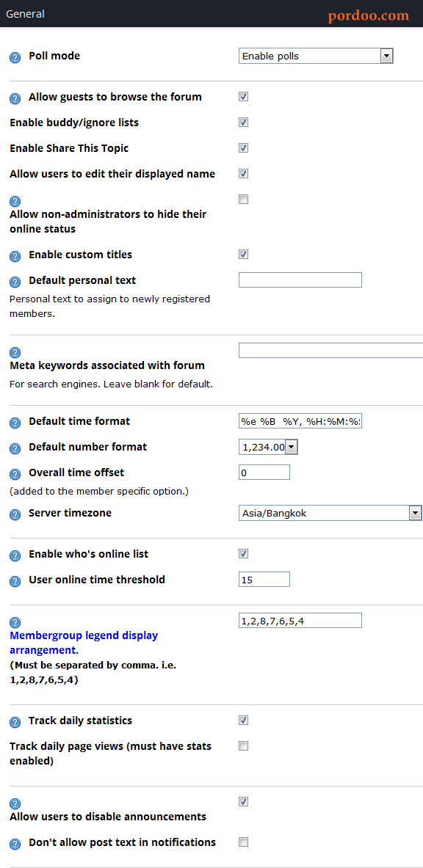Click help icon above Meta keywords label
423x868 pixels.
pos(15,352)
